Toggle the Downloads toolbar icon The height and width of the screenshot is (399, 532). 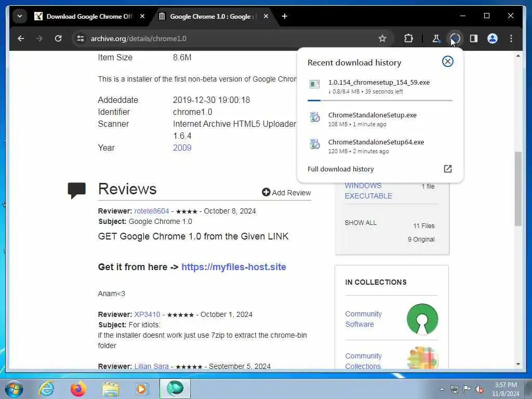click(x=455, y=38)
